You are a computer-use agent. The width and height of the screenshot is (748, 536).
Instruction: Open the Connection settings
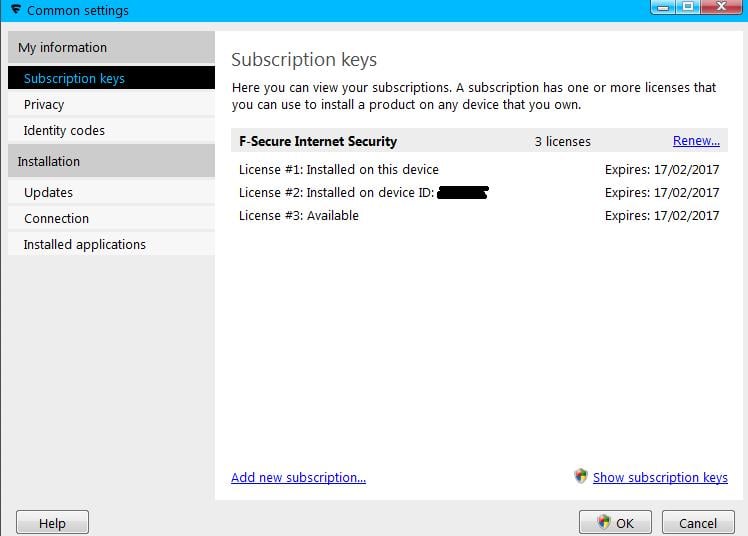click(x=111, y=218)
